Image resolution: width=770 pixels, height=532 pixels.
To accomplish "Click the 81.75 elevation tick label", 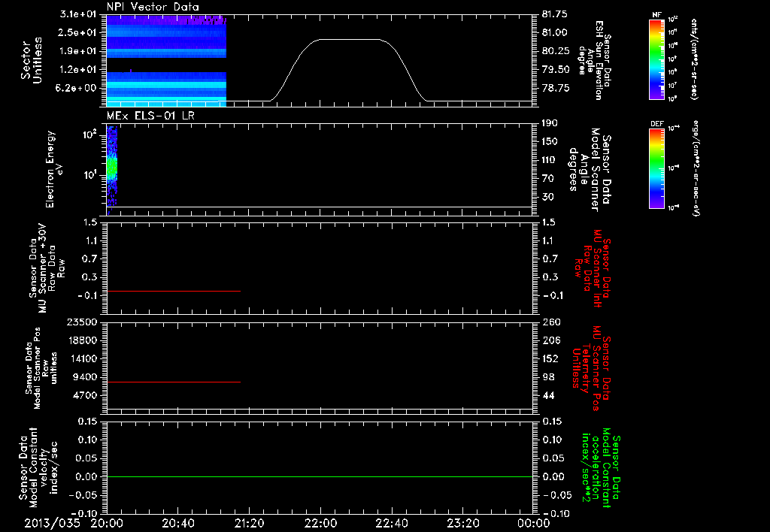I will click(554, 14).
